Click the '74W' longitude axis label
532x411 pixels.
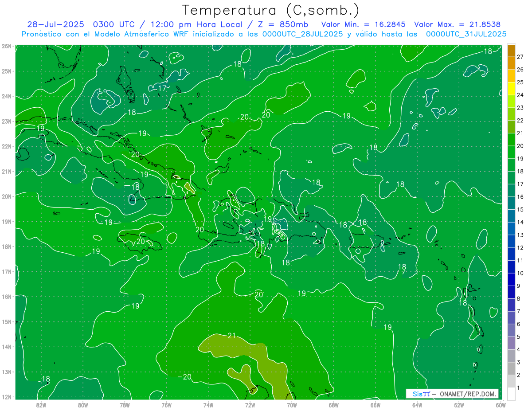[x=208, y=404]
